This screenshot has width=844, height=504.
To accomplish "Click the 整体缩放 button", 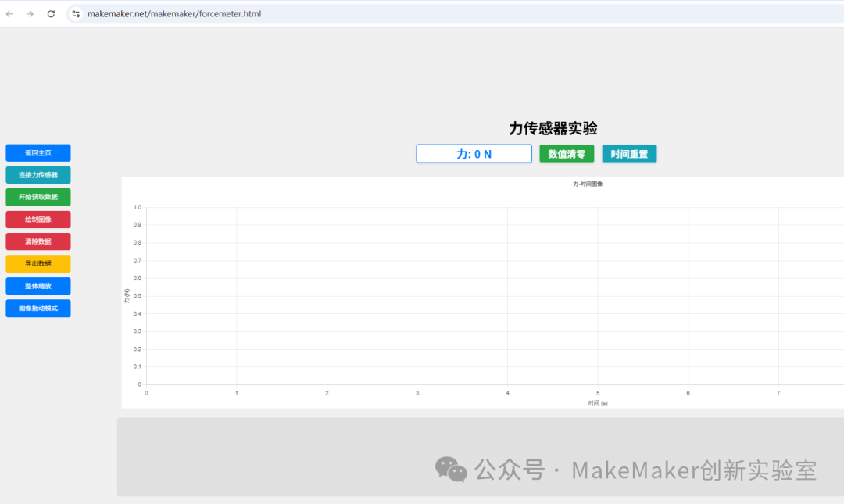I will tap(38, 287).
